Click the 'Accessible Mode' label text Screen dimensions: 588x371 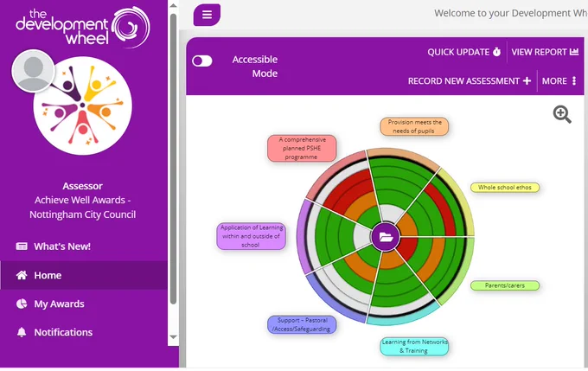tap(255, 67)
